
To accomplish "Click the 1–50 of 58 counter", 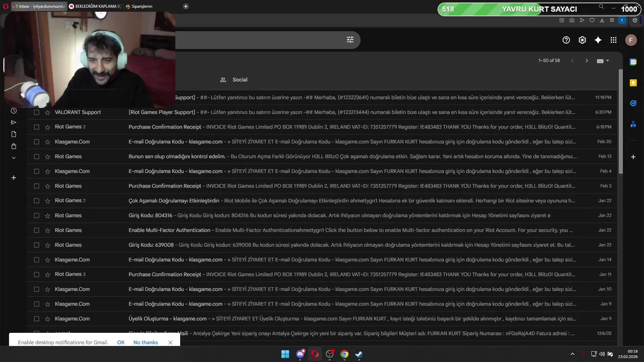I will tap(549, 61).
